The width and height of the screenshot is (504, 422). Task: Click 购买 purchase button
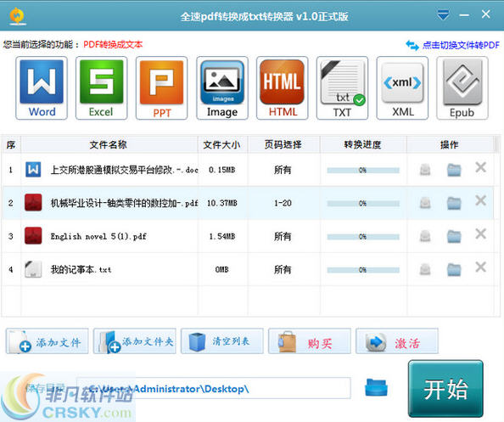point(310,341)
